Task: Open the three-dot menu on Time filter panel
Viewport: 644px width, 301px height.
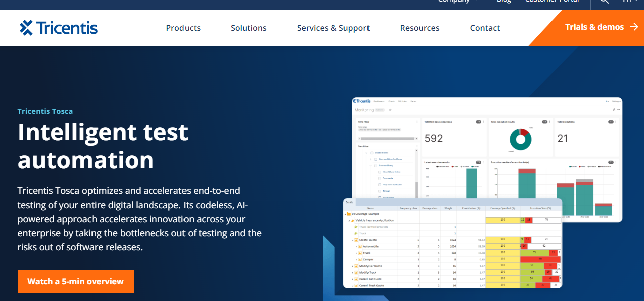Action: (417, 122)
